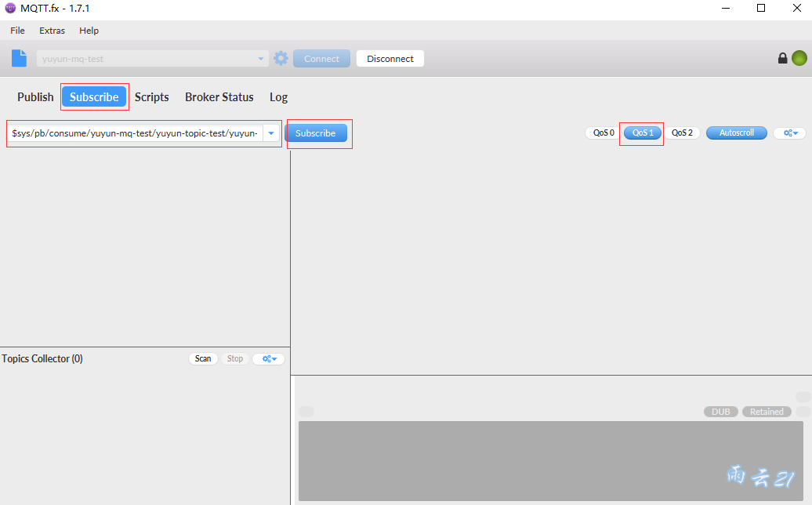Screen dimensions: 812x505
Task: Open the Extras menu
Action: coord(53,31)
